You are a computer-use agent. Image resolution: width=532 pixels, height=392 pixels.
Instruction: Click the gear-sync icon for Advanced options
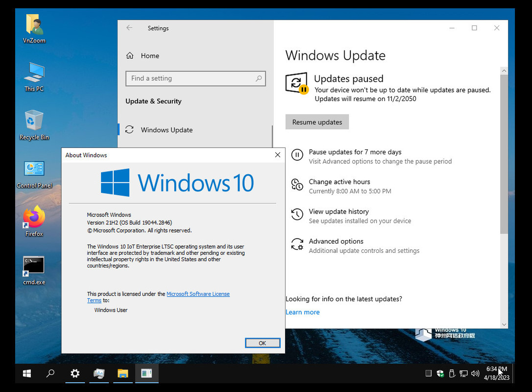coord(297,244)
